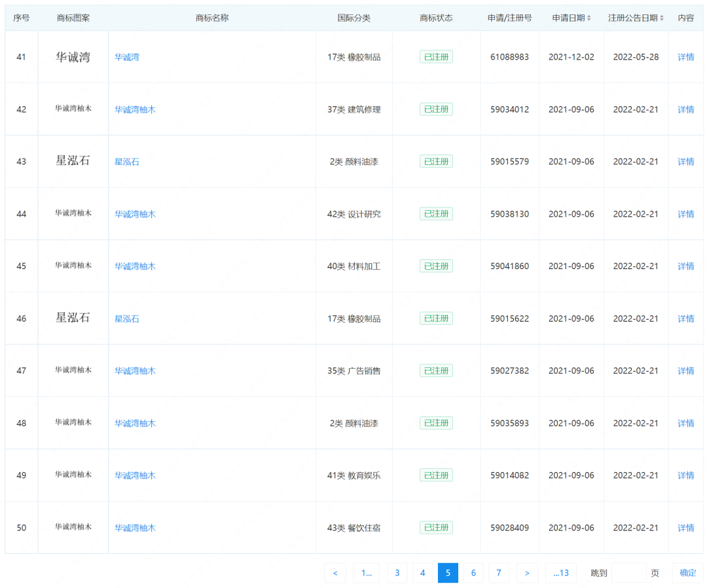Screen dimensions: 707x588
Task: Open 华诚湾 trademark name link in row 41
Action: click(127, 58)
